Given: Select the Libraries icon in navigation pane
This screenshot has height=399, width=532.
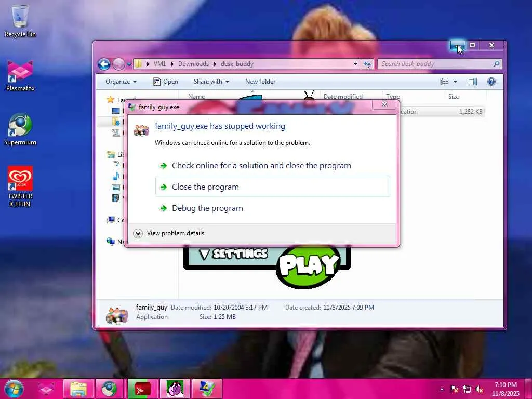Looking at the screenshot, I should click(110, 155).
